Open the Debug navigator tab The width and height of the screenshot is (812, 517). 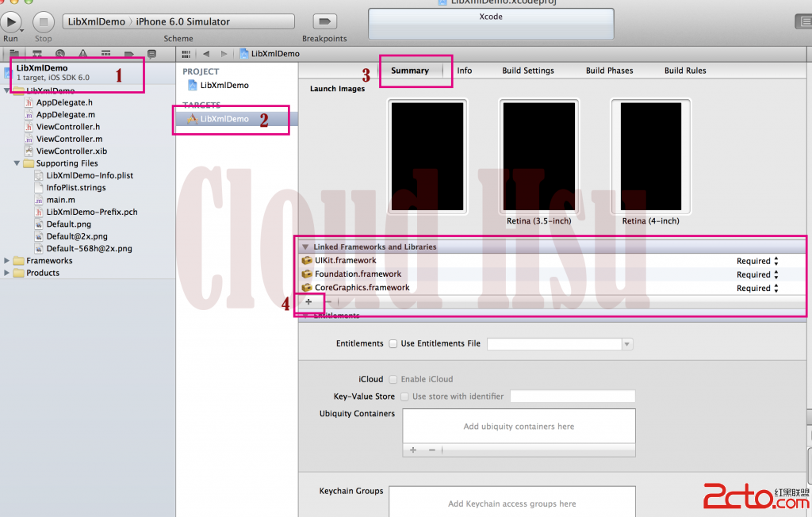point(105,53)
